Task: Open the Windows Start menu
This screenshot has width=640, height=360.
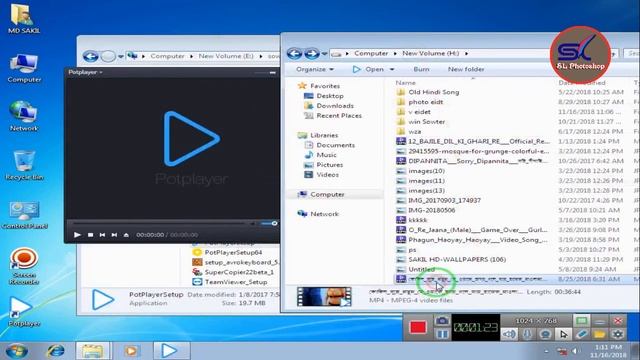Action: click(17, 351)
